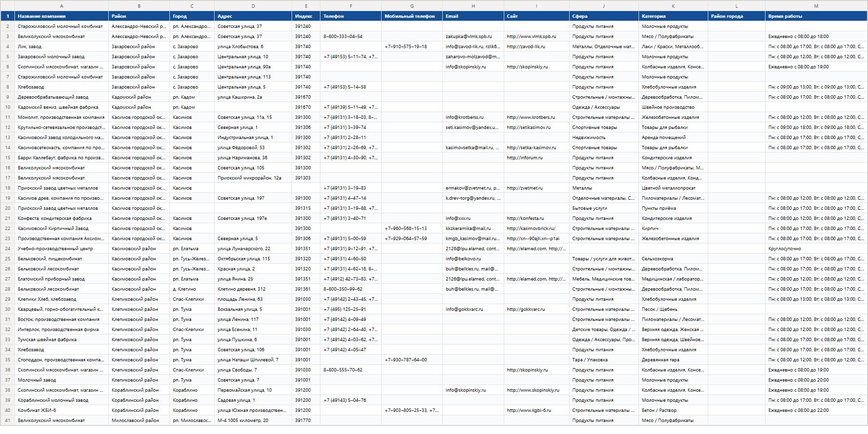Select the index cell '391770'
The image size is (868, 434).
click(x=306, y=421)
